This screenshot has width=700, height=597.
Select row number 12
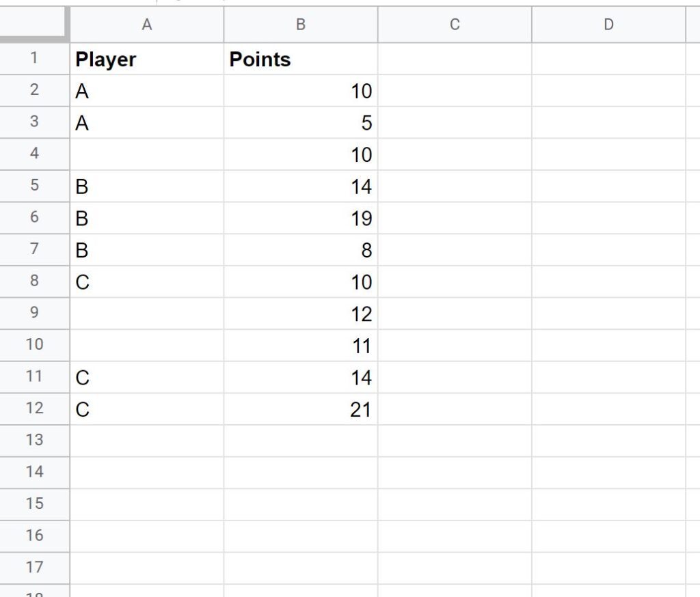[x=34, y=410]
